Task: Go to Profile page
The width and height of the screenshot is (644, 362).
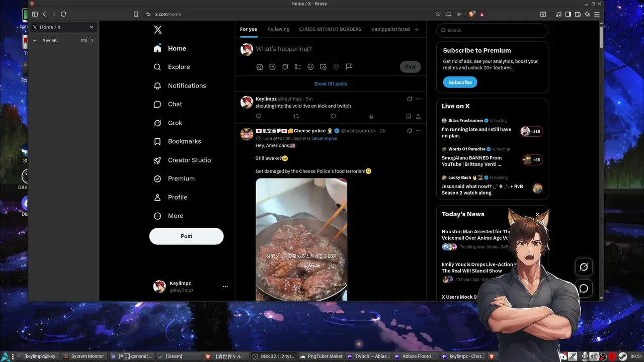Action: [171, 197]
